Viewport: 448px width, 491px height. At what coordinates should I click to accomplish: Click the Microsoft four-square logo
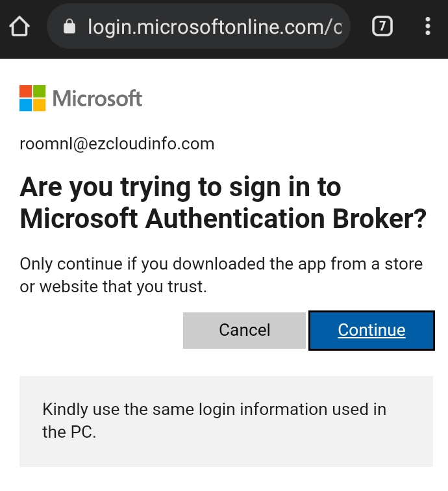point(32,98)
